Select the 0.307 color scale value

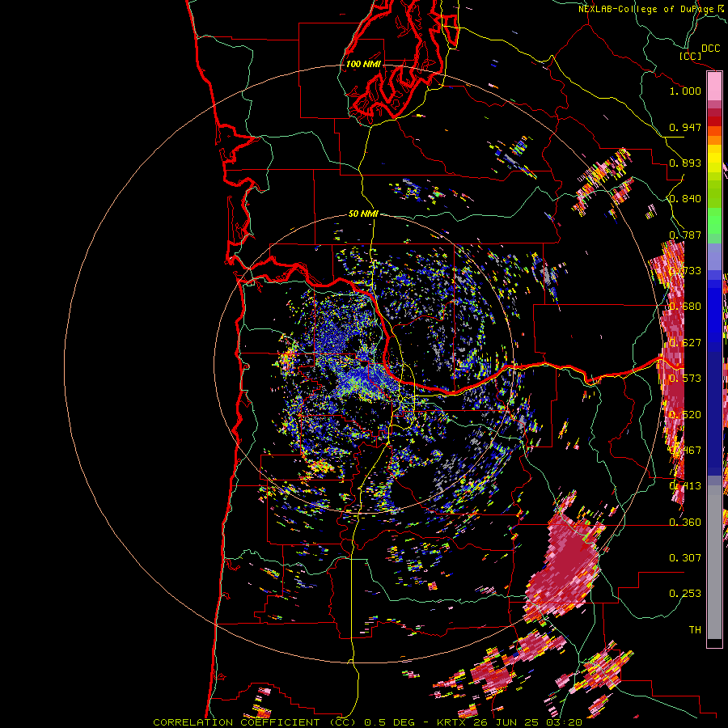685,558
